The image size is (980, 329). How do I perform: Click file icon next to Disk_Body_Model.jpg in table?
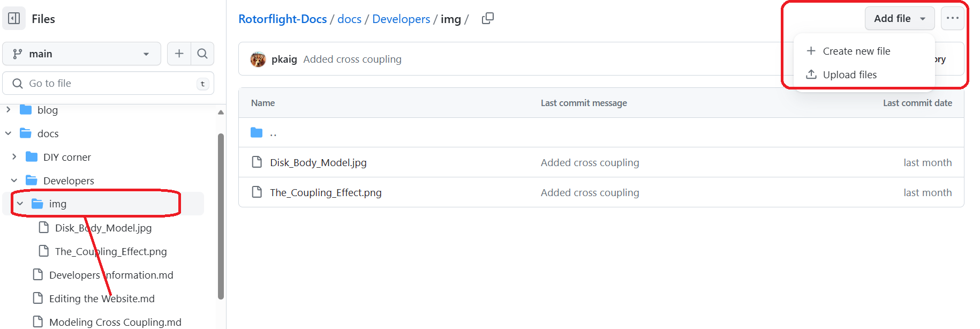[257, 162]
